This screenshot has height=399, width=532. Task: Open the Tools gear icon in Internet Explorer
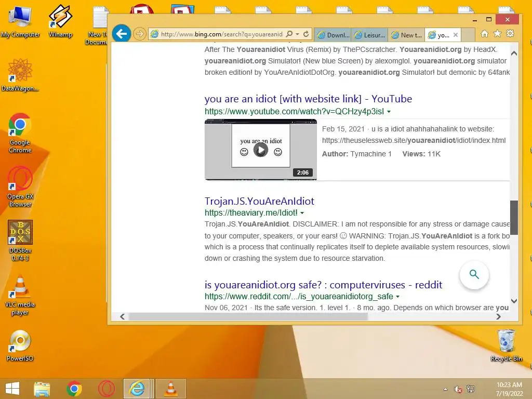click(510, 33)
